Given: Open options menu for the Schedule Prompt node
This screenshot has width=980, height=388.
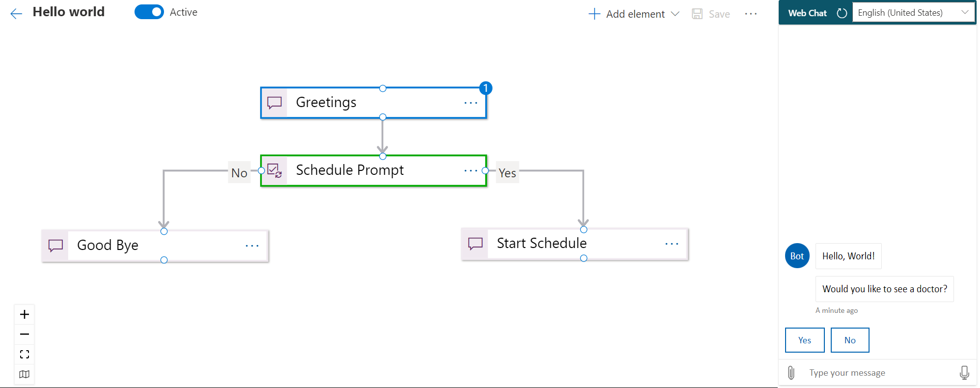Looking at the screenshot, I should coord(470,170).
